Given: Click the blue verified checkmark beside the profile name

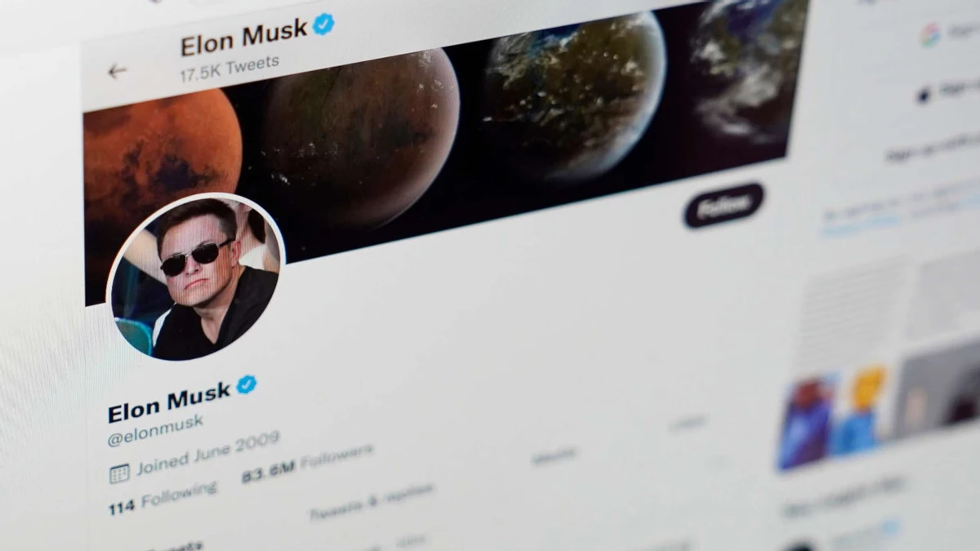Looking at the screenshot, I should click(246, 384).
